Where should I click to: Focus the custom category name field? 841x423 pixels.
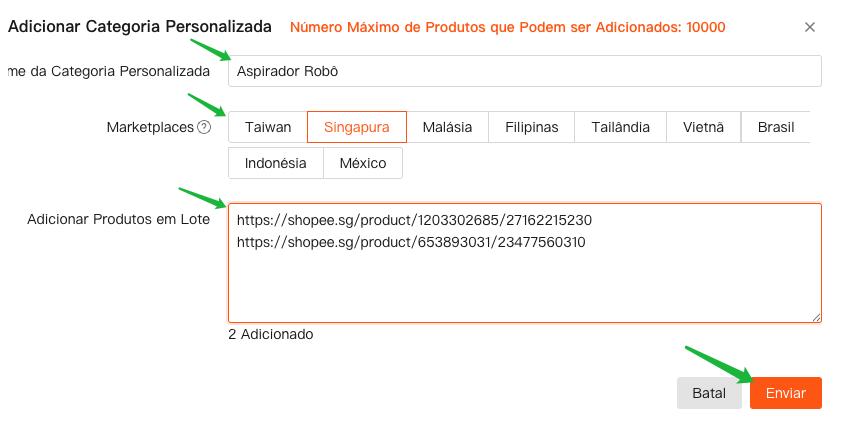pos(524,71)
